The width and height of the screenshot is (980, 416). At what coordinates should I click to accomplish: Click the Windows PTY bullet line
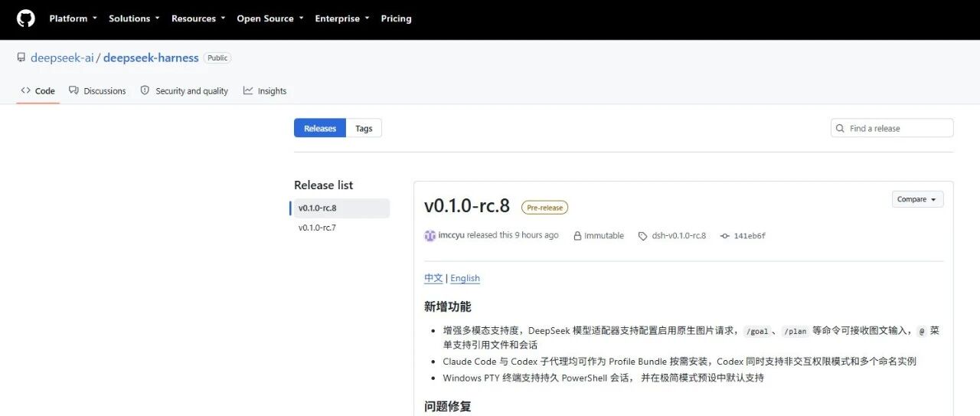603,378
